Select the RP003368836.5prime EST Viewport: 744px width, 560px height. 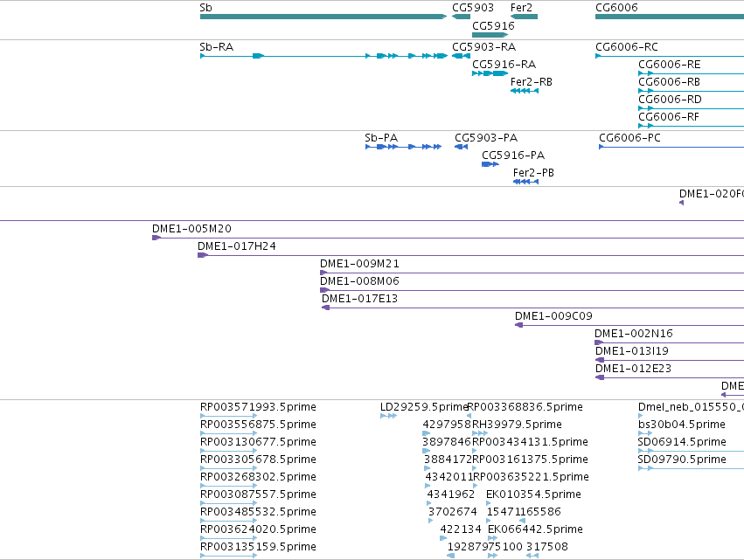[469, 416]
